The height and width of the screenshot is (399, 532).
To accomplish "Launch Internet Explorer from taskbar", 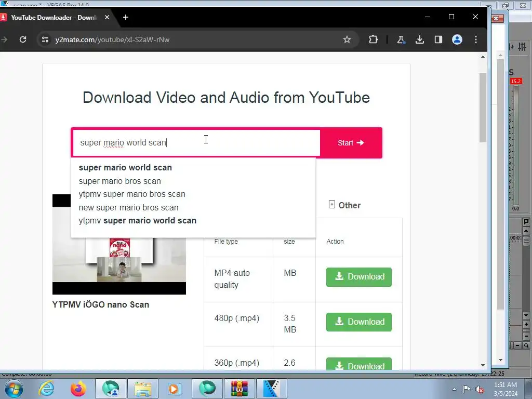I will coord(46,389).
